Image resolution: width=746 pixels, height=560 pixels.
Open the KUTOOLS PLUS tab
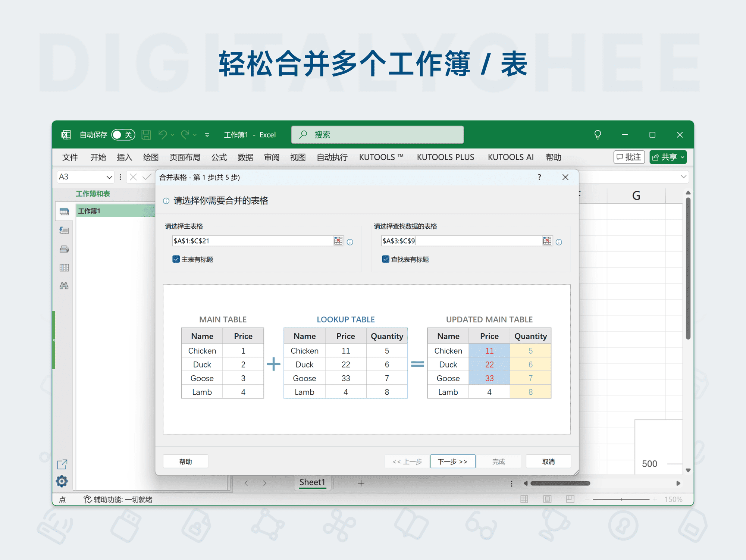[x=445, y=157]
